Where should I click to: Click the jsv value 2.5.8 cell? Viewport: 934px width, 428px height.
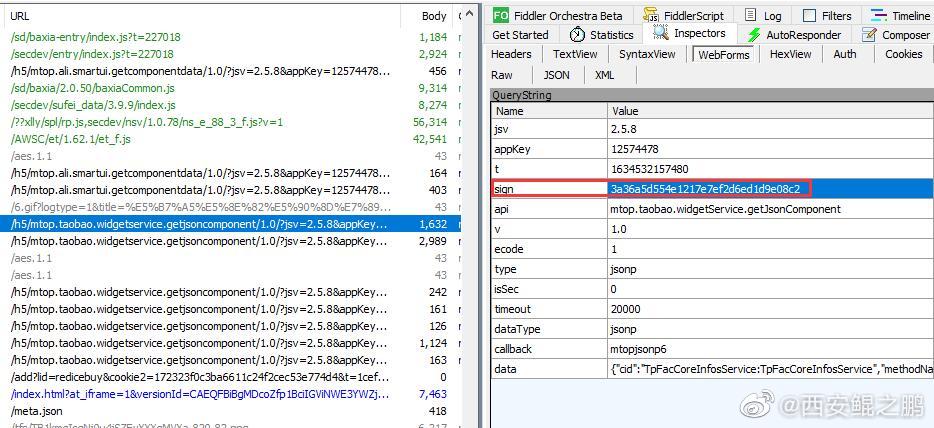tap(770, 129)
